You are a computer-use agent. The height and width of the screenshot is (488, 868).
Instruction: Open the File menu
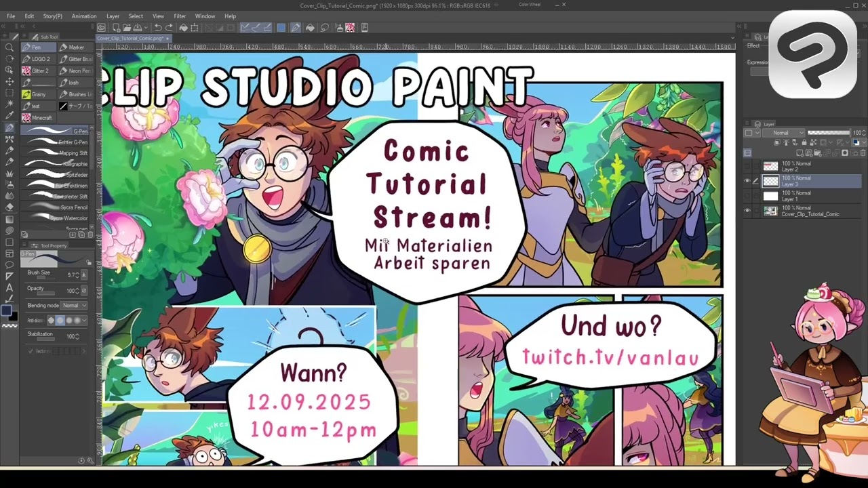click(11, 16)
